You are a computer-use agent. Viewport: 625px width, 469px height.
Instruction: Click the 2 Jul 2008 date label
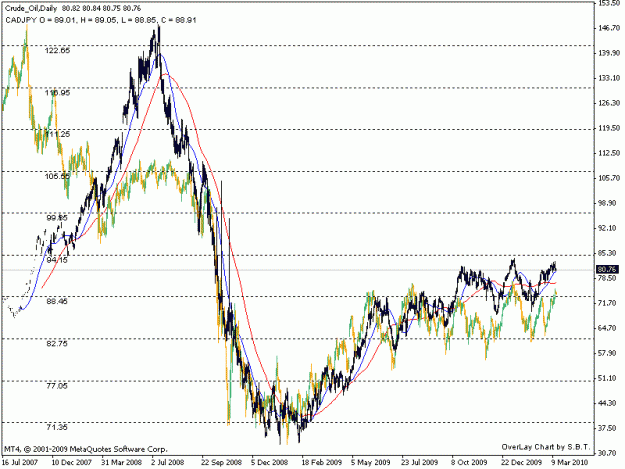[167, 462]
